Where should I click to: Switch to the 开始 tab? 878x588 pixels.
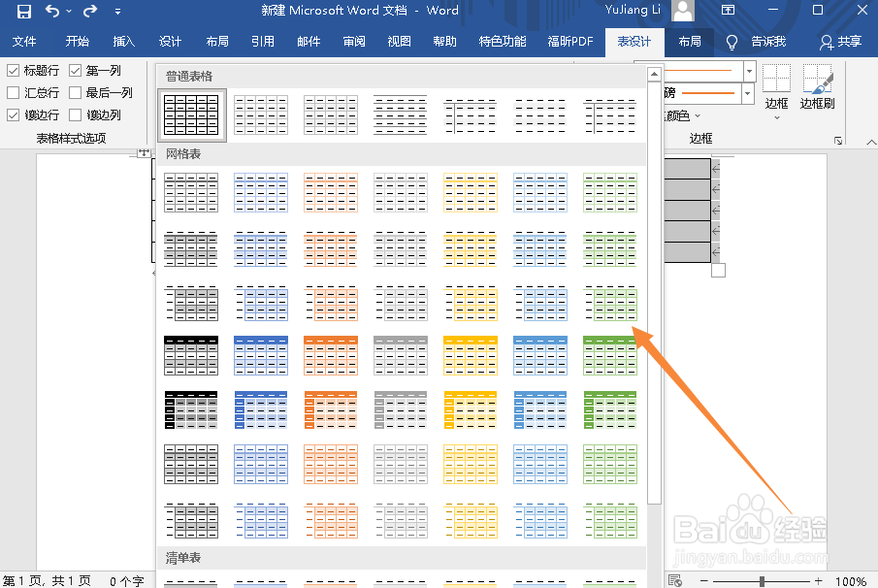(78, 42)
